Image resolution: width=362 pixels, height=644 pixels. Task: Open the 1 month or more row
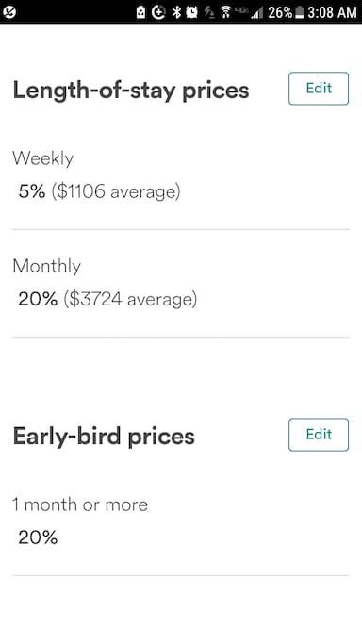[181, 521]
